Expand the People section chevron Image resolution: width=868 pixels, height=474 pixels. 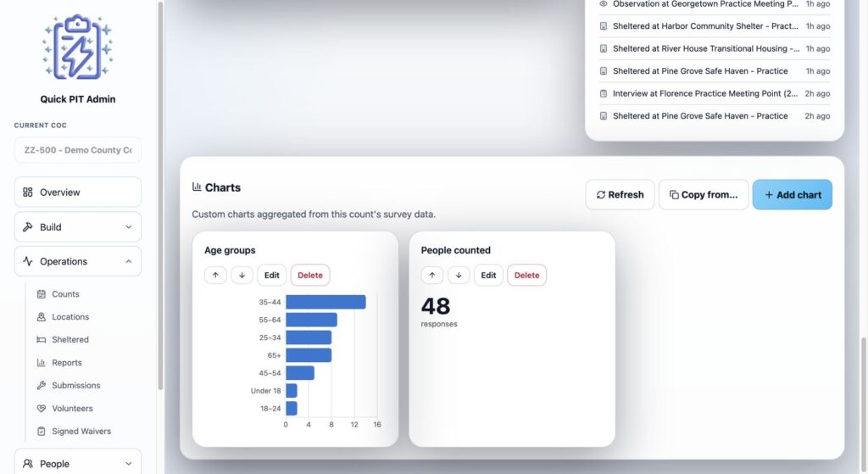click(x=129, y=464)
